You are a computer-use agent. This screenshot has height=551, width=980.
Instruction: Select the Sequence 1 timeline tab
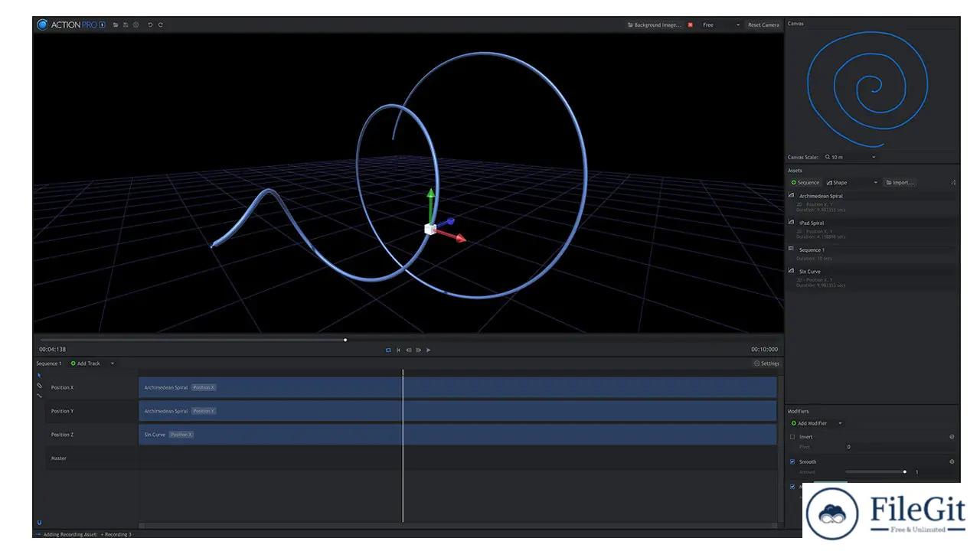coord(49,364)
